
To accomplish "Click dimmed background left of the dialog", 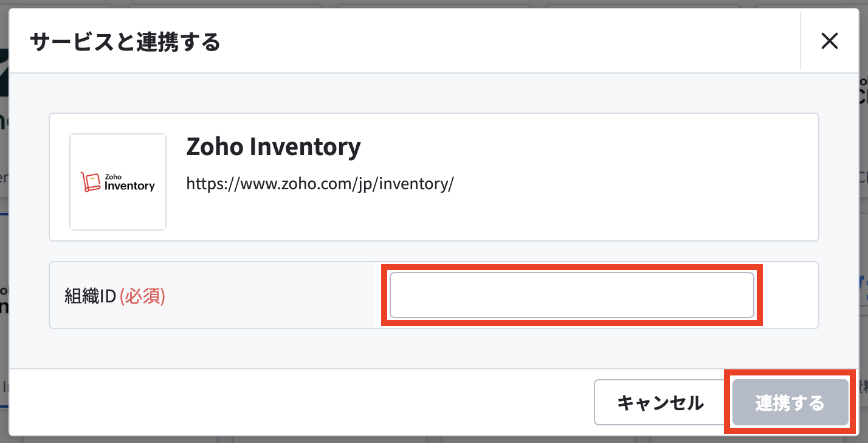I will pos(4,243).
